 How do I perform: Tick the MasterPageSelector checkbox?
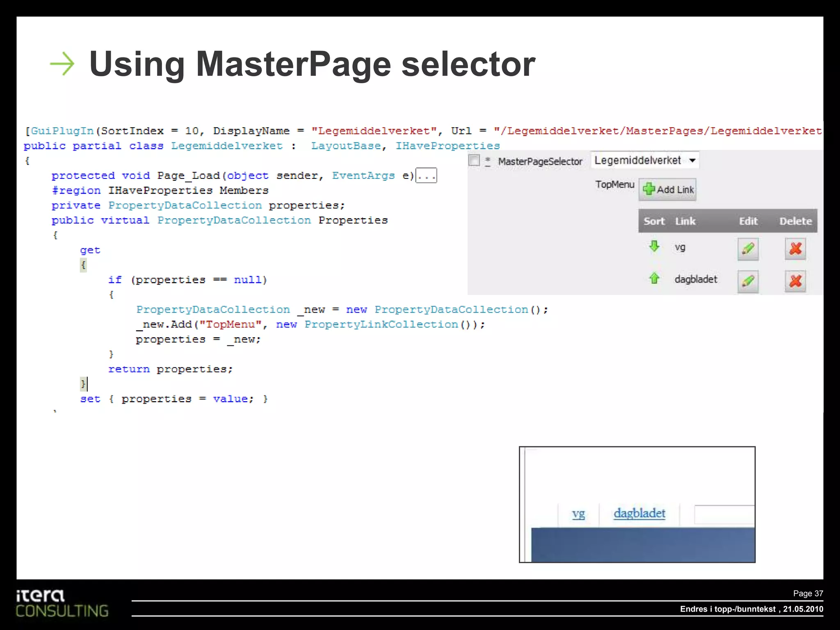pos(474,160)
